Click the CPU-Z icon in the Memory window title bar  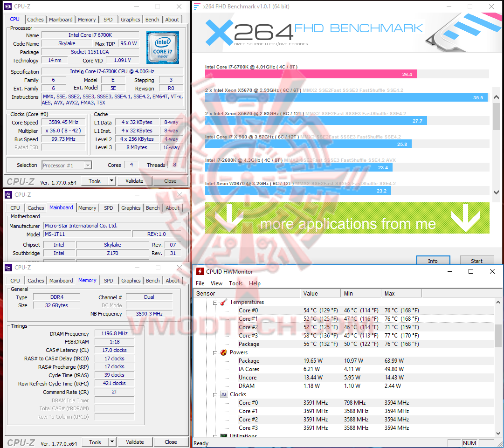tap(8, 268)
